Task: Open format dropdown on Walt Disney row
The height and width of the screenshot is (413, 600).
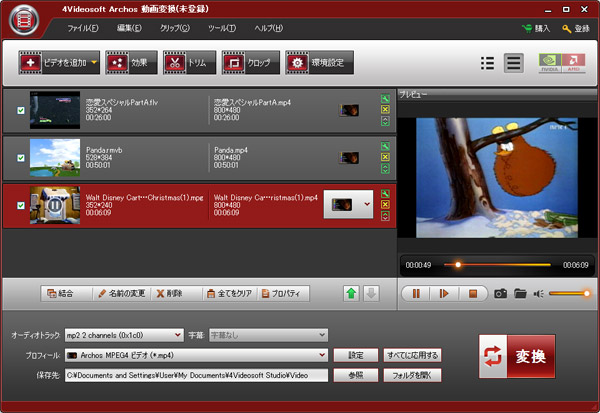Action: click(x=348, y=204)
